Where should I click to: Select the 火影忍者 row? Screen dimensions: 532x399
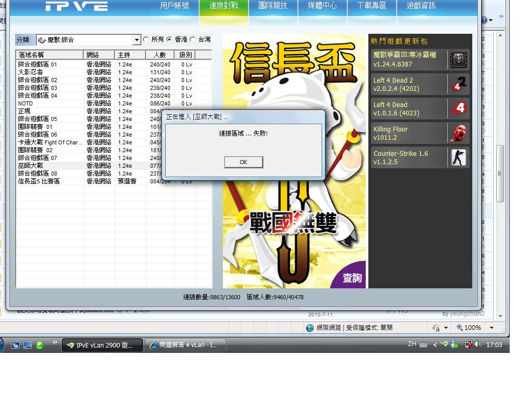click(x=114, y=72)
